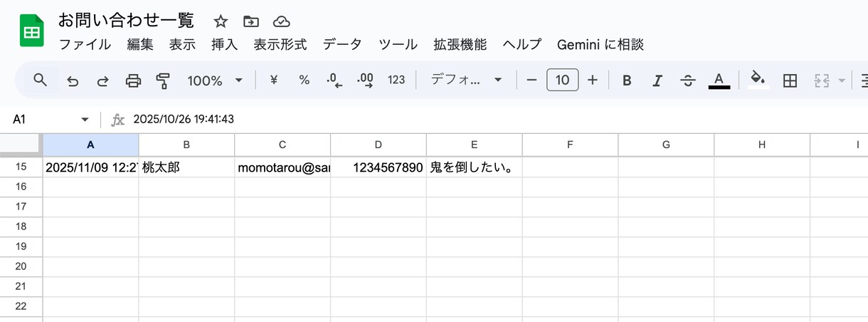The height and width of the screenshot is (322, 868).
Task: Select row 16 header
Action: pyautogui.click(x=21, y=187)
